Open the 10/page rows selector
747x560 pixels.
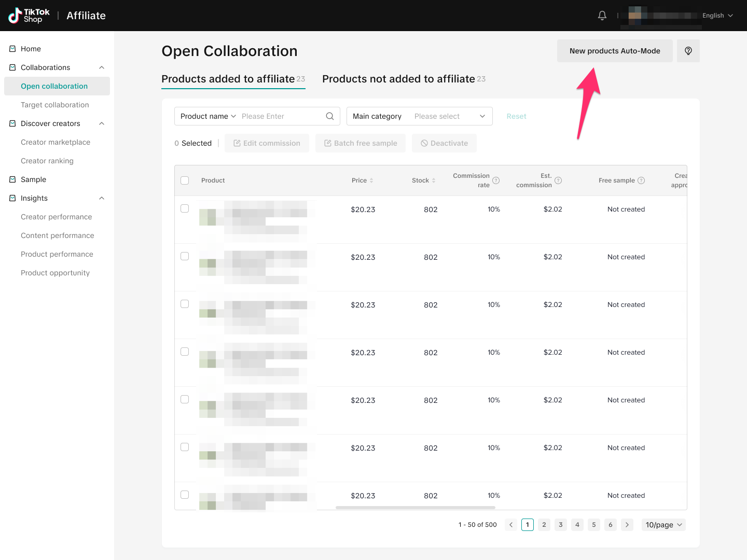[x=663, y=525]
